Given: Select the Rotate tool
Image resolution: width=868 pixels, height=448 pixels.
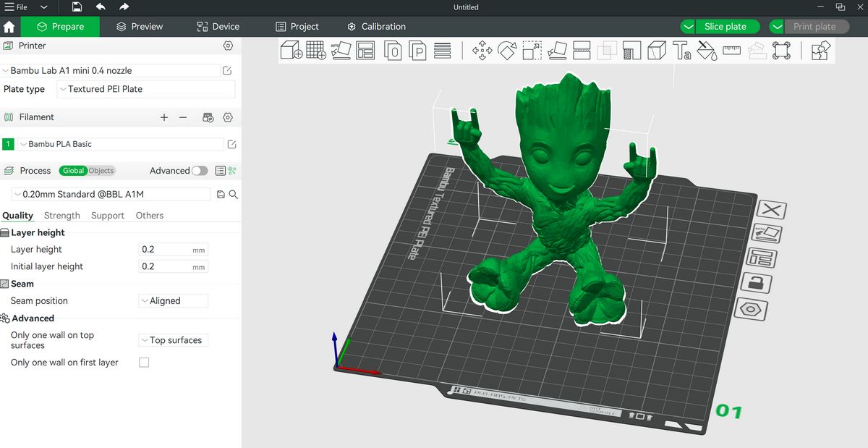Looking at the screenshot, I should (x=507, y=51).
